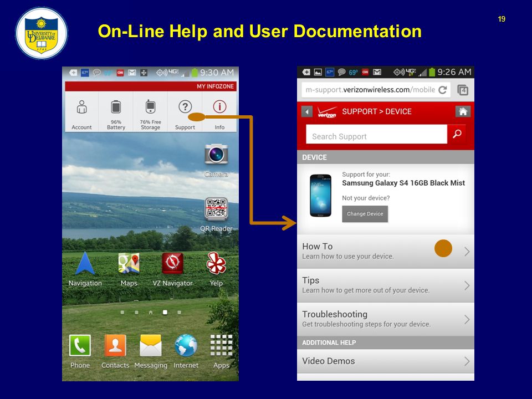Open the Tips section
This screenshot has height=399, width=532.
point(386,285)
